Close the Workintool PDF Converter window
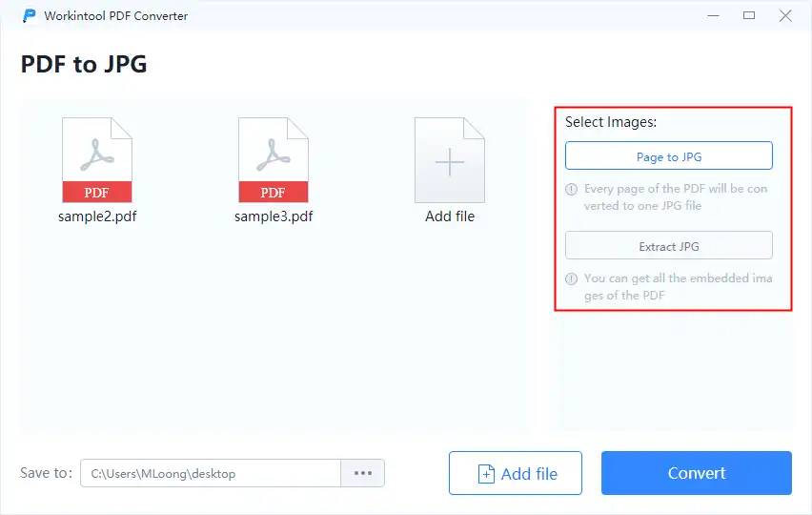The width and height of the screenshot is (812, 515). point(785,15)
